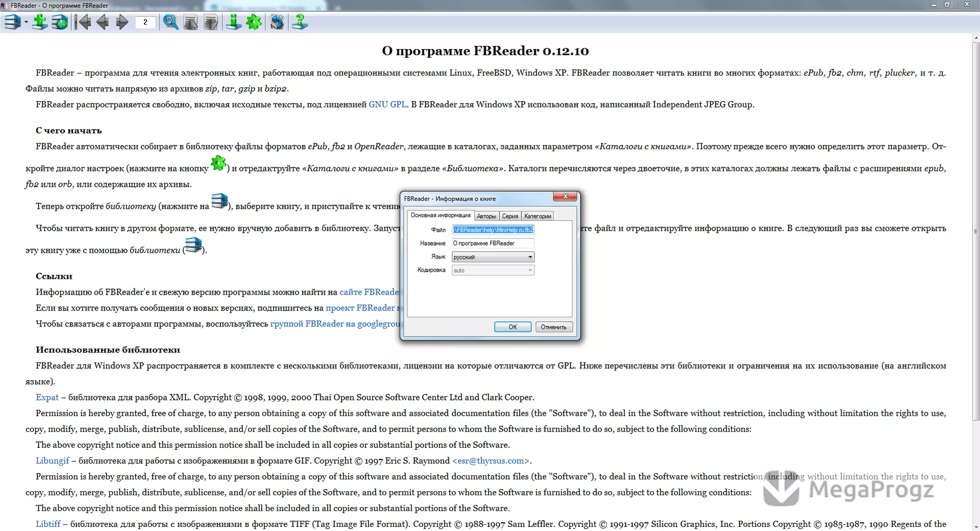The image size is (980, 531).
Task: Click the 'Ссылки' section heading
Action: [54, 276]
